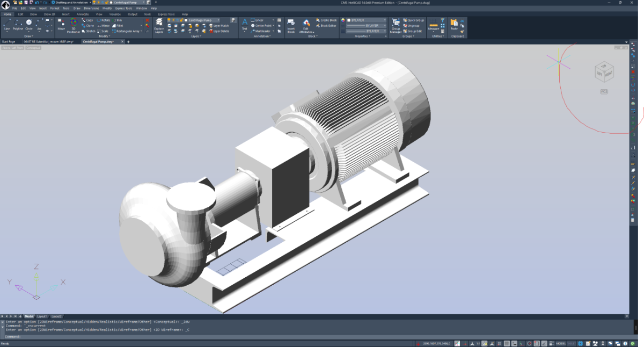
Task: Toggle MODEL space in status bar
Action: (x=561, y=343)
